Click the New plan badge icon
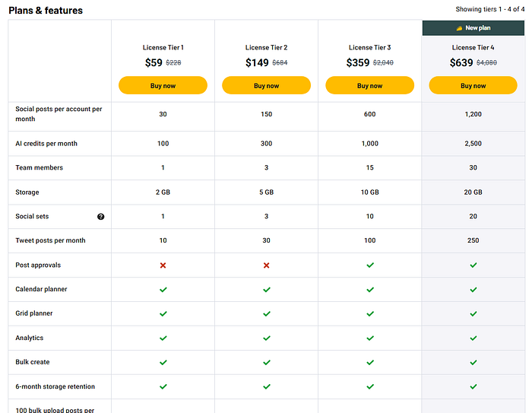The image size is (532, 413). coord(459,27)
